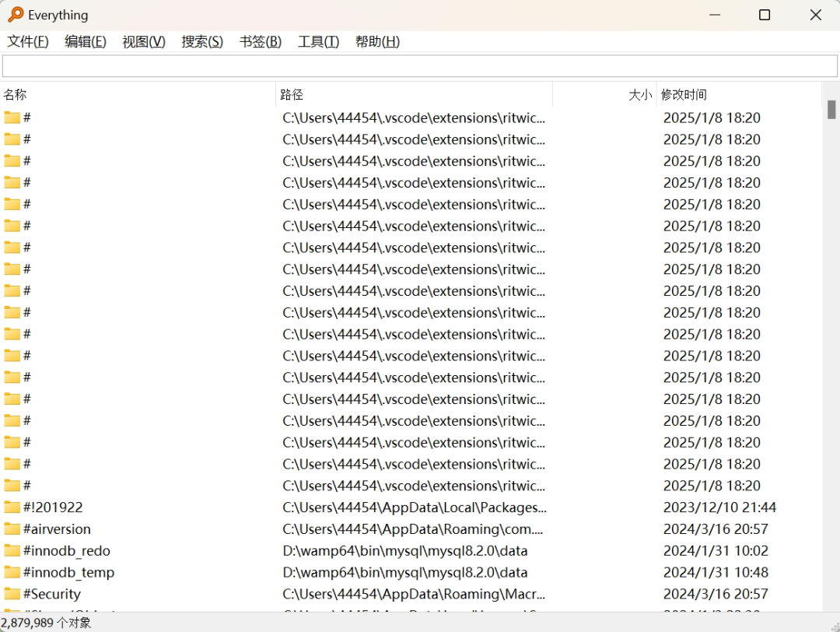
Task: Click date 2024/1/31 10:02
Action: pos(716,550)
